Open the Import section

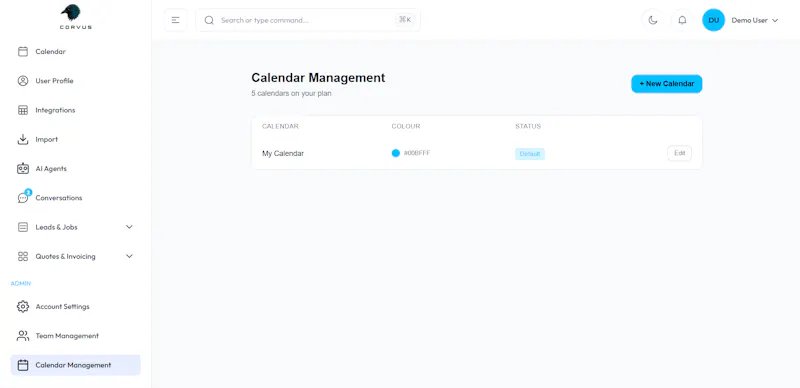click(x=46, y=139)
